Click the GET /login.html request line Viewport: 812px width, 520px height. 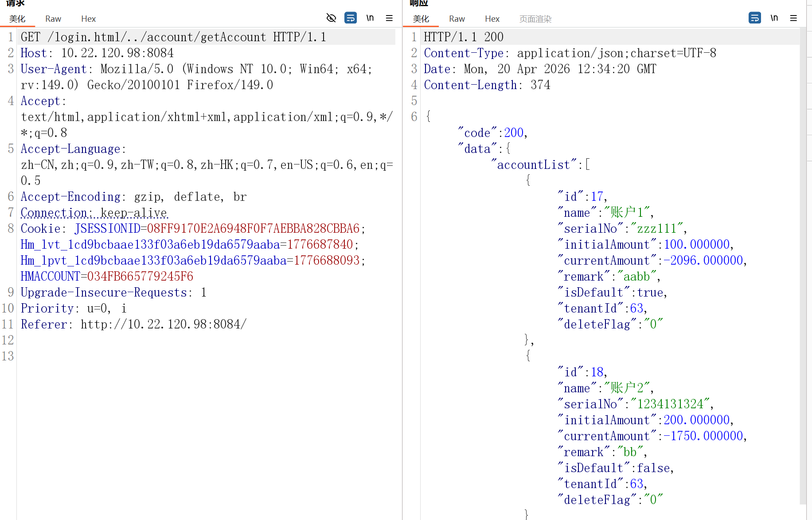click(x=173, y=37)
